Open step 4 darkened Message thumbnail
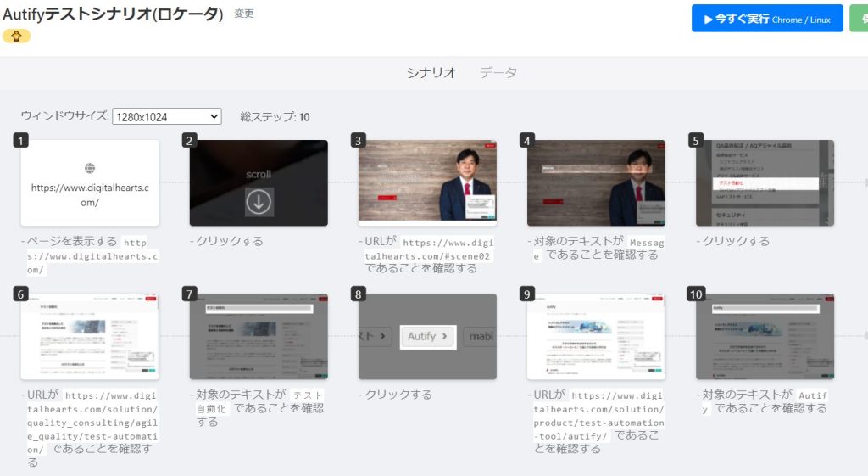The height and width of the screenshot is (476, 868). [596, 183]
